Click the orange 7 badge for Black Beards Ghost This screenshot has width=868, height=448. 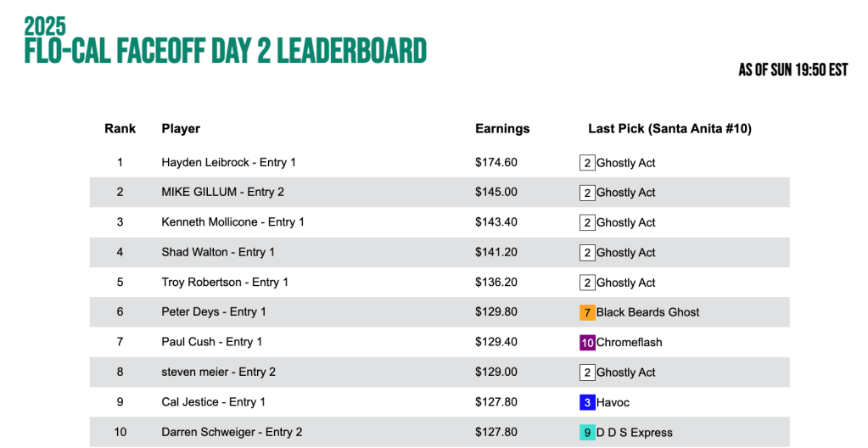pos(586,312)
